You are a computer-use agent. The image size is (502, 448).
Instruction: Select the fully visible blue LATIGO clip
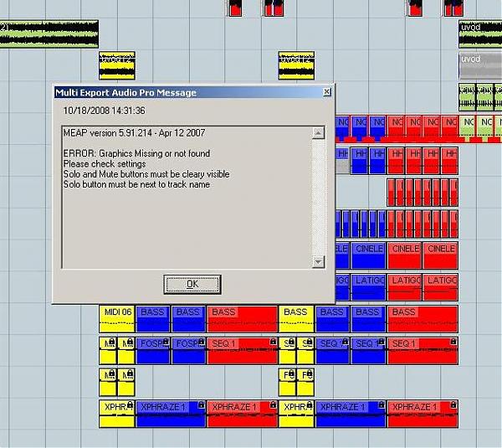coord(368,287)
